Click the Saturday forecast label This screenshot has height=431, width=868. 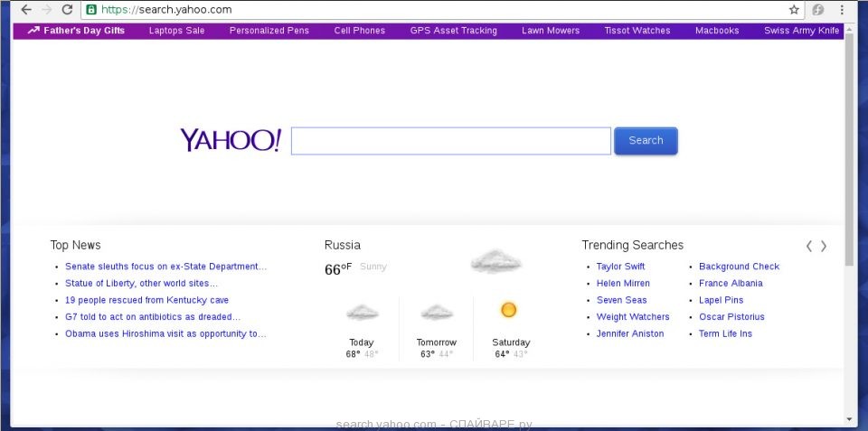click(511, 342)
